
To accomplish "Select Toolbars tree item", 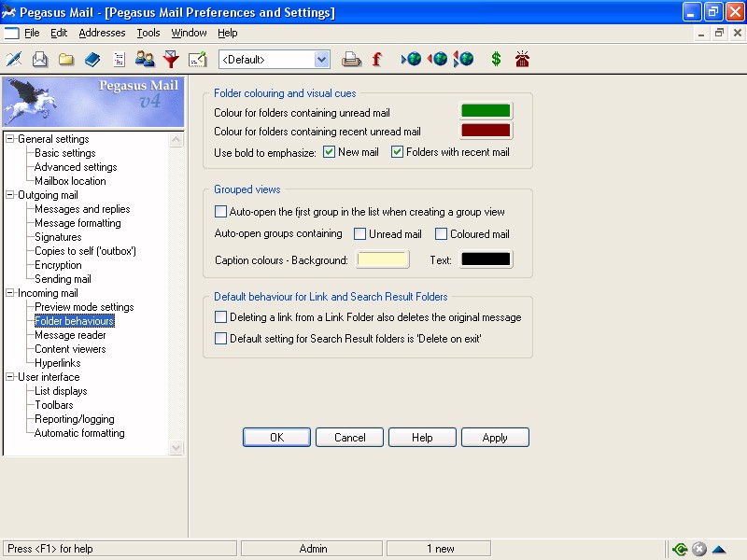I will [x=54, y=405].
